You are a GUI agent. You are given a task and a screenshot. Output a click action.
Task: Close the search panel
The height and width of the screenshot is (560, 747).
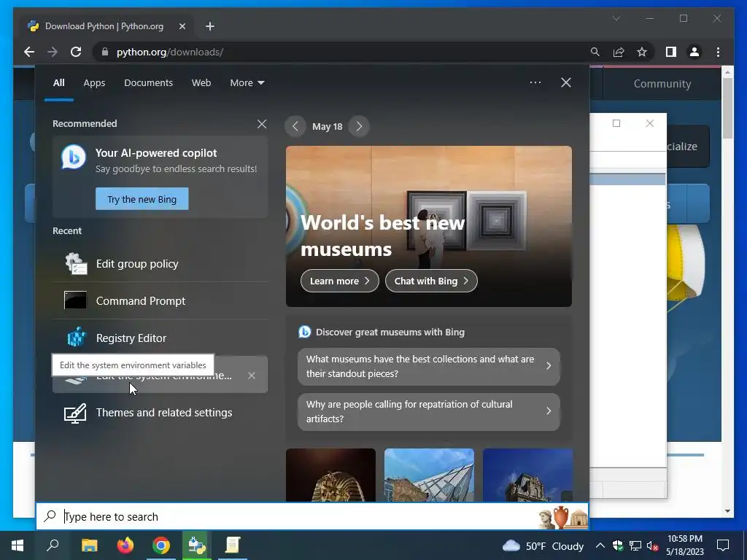pyautogui.click(x=566, y=82)
